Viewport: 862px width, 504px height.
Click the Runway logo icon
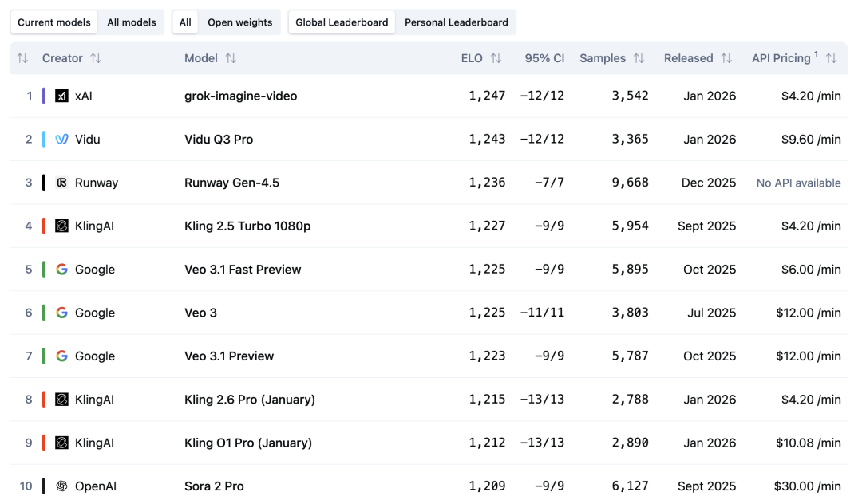[x=61, y=183]
